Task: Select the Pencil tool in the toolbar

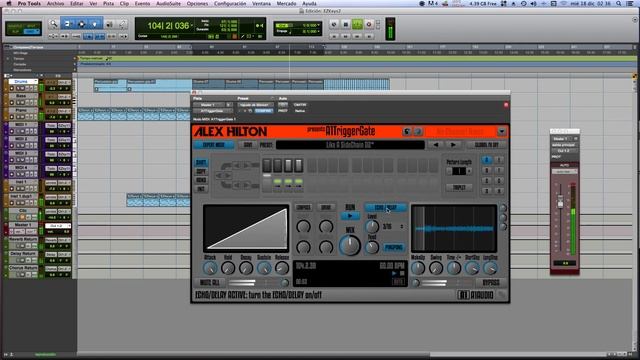Action: tap(122, 24)
